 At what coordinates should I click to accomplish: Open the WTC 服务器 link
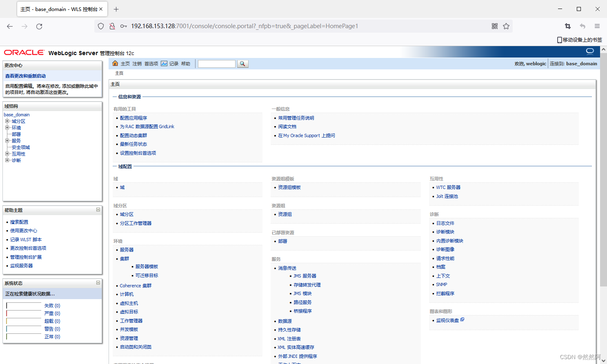coord(448,187)
